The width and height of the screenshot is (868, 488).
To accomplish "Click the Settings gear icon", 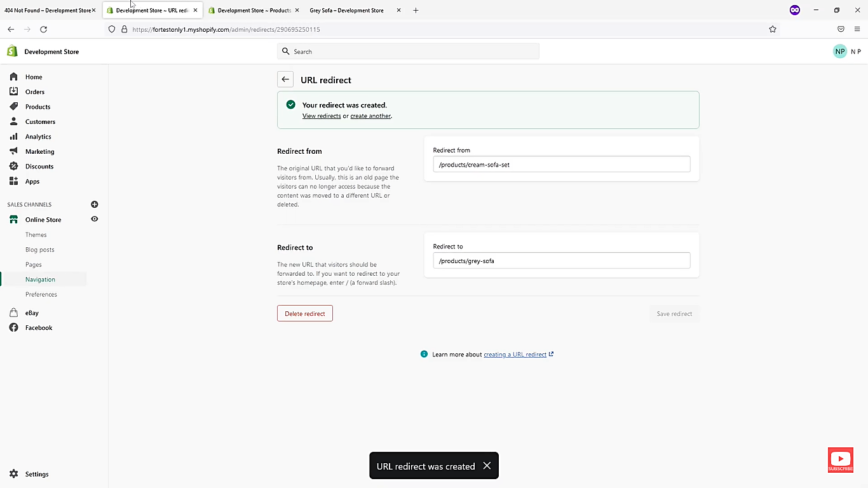I will pos(13,474).
